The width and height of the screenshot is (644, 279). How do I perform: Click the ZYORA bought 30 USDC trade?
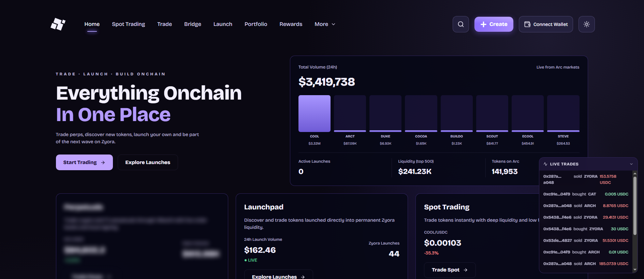(x=586, y=229)
